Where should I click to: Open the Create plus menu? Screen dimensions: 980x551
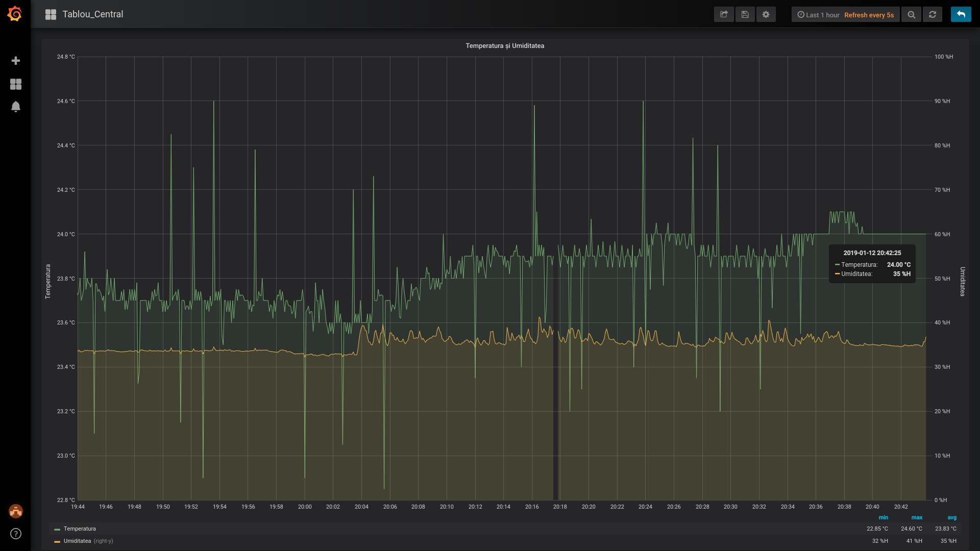pos(16,61)
